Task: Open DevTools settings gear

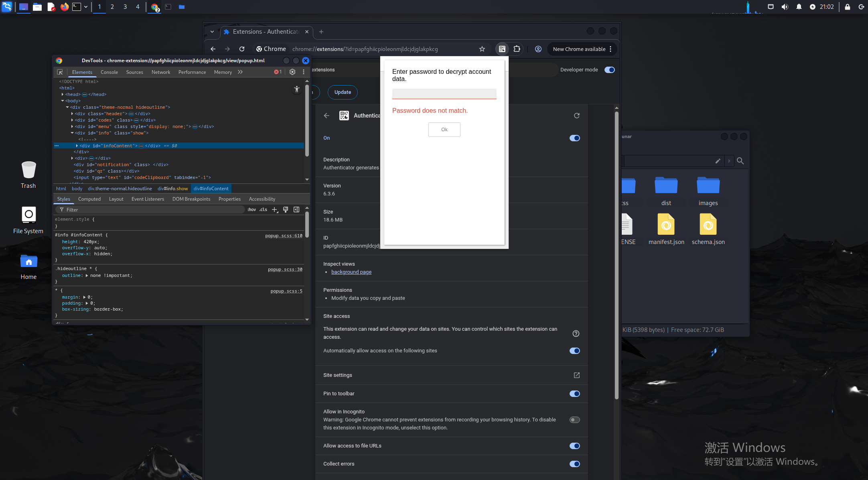Action: (292, 72)
